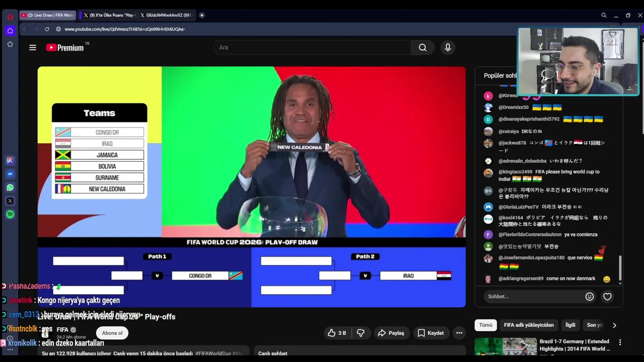Open Brazil 1-7 Germany highlights title
Screen dimensions: 644x362
click(575, 345)
